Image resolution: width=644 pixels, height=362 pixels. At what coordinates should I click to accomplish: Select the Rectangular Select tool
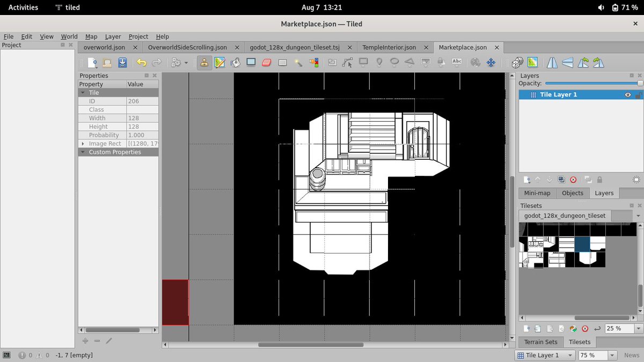[283, 62]
